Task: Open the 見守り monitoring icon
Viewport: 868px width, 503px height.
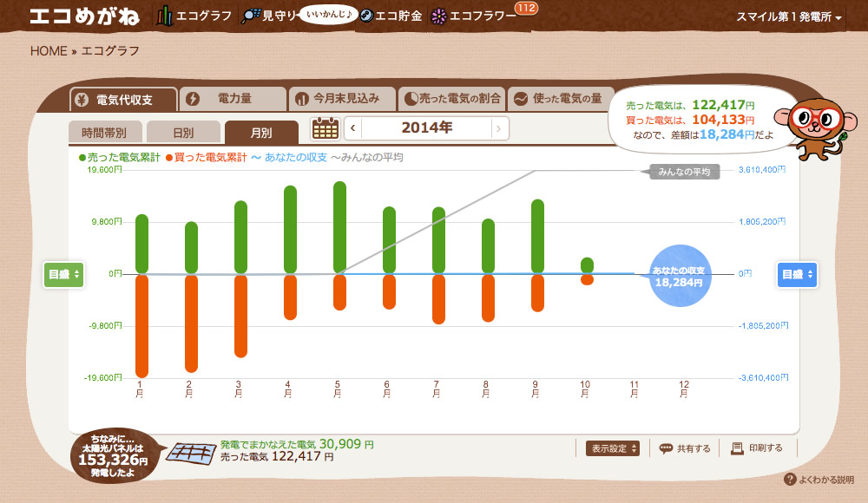Action: [251, 16]
